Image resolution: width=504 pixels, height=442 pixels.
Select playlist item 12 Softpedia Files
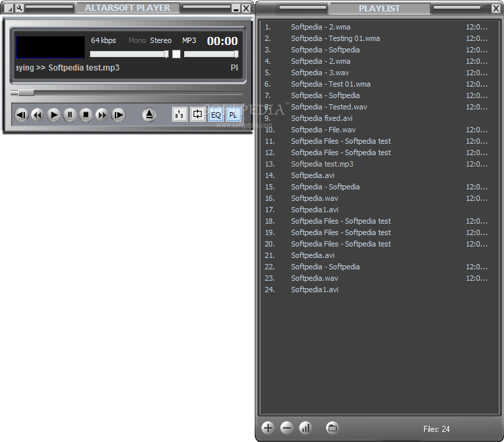[379, 152]
